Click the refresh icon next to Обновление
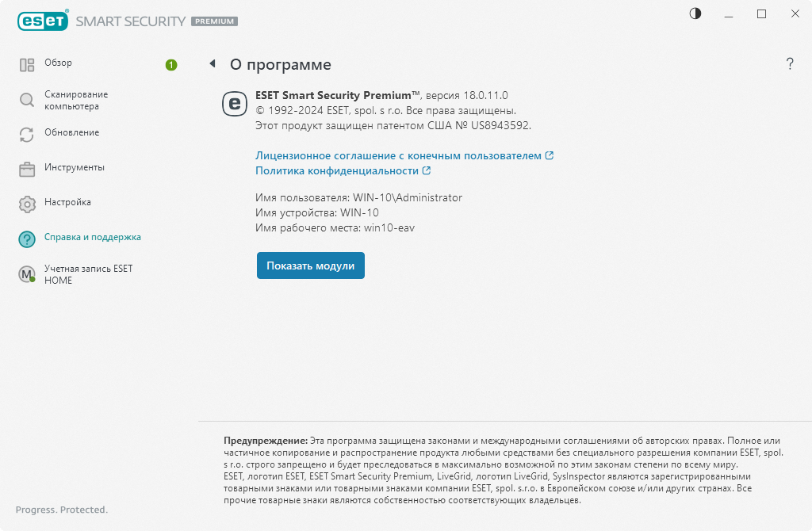 pyautogui.click(x=27, y=133)
